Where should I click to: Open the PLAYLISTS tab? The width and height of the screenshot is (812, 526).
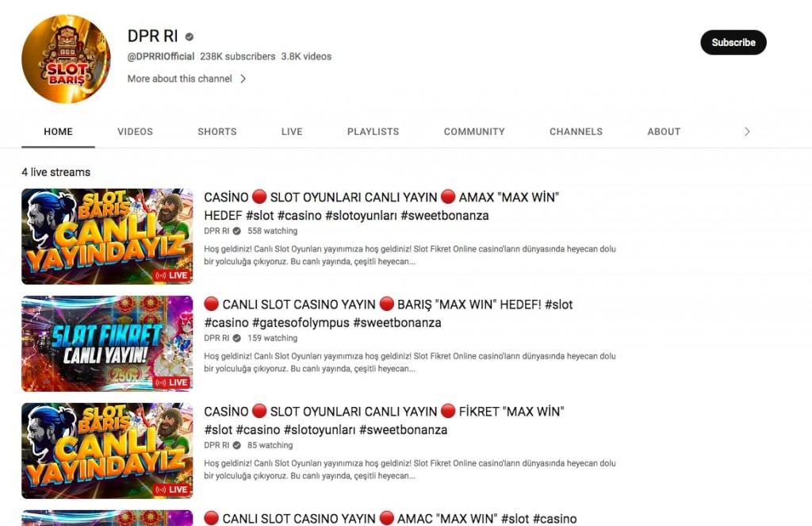(373, 132)
